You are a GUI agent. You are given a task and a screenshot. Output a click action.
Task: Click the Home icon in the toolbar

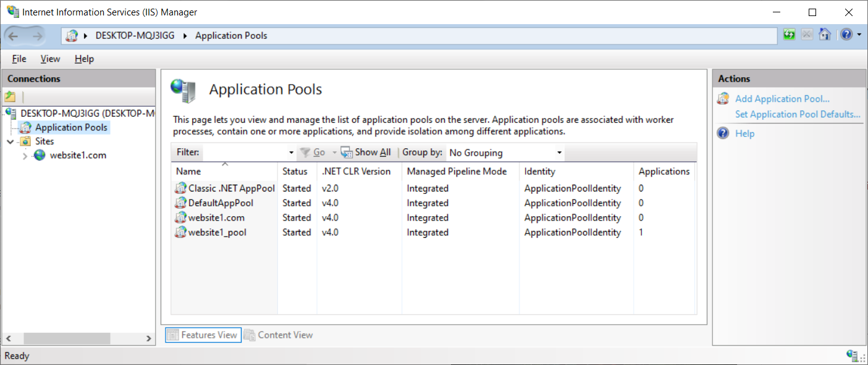point(825,35)
